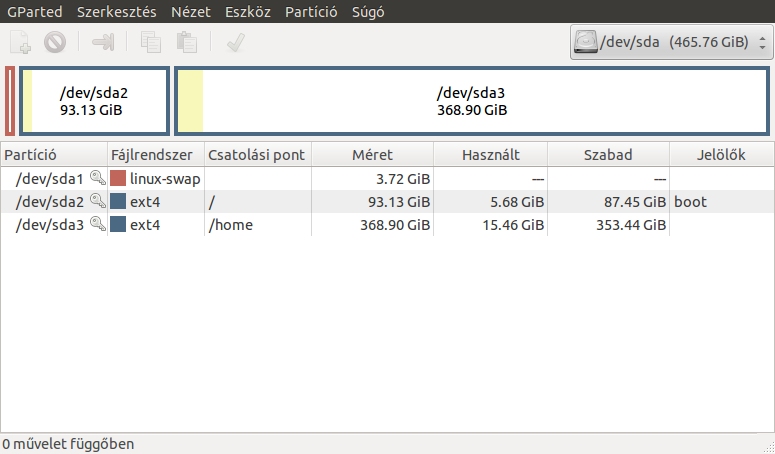This screenshot has width=775, height=454.
Task: Click the Használt column header
Action: [x=491, y=155]
